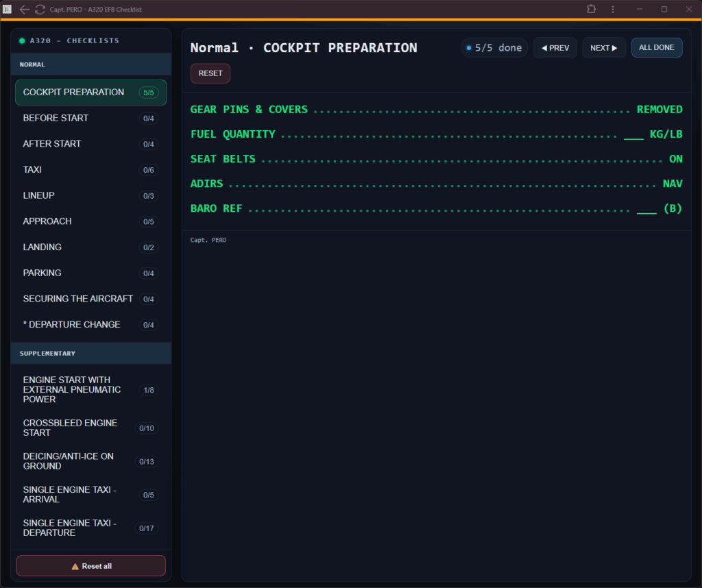Toggle the FUEL QUANTITY checklist item
The height and width of the screenshot is (588, 702).
point(436,134)
